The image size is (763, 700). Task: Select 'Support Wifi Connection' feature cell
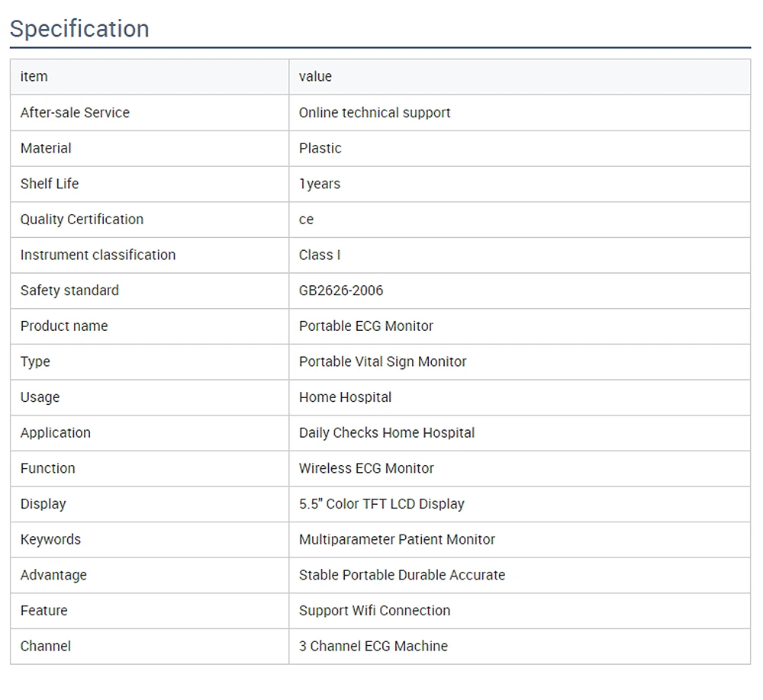pyautogui.click(x=375, y=611)
